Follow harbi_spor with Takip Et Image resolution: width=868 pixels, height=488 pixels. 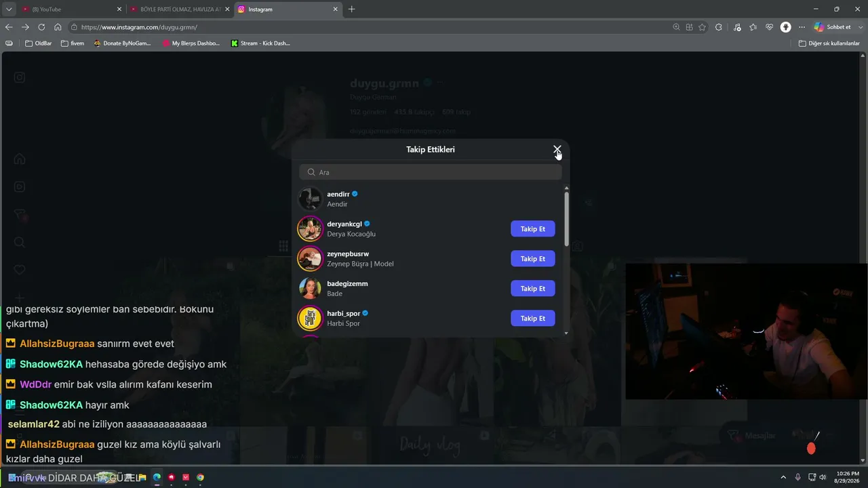(532, 319)
